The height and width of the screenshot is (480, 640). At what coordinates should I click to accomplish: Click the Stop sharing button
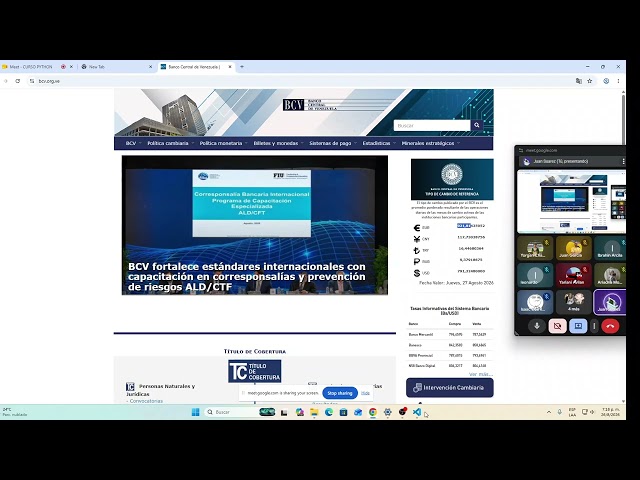point(340,393)
